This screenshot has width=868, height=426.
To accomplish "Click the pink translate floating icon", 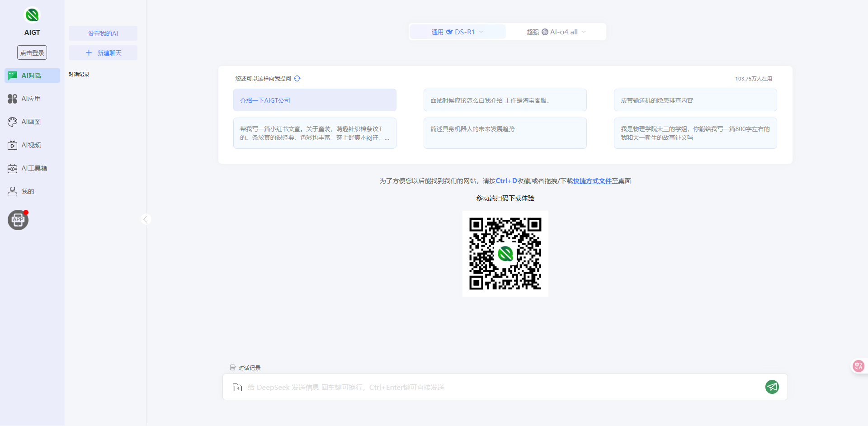I will pyautogui.click(x=858, y=366).
